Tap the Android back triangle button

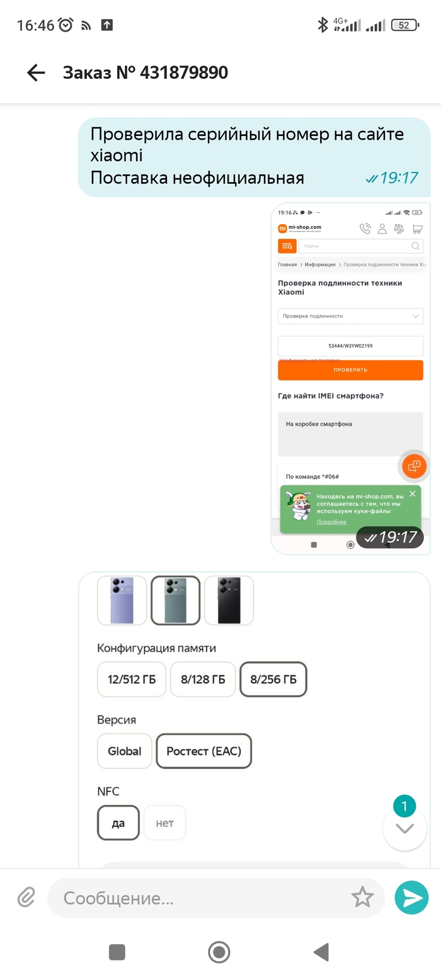(321, 952)
